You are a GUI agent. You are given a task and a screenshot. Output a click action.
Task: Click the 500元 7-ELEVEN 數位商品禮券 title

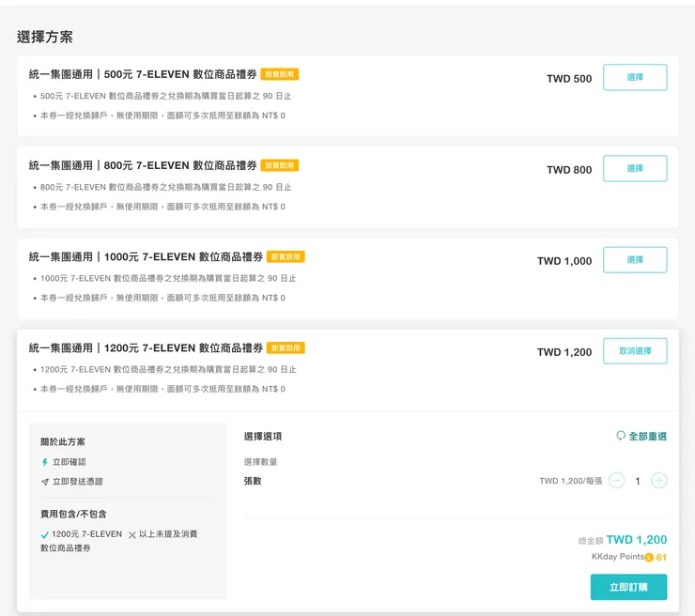tap(143, 74)
